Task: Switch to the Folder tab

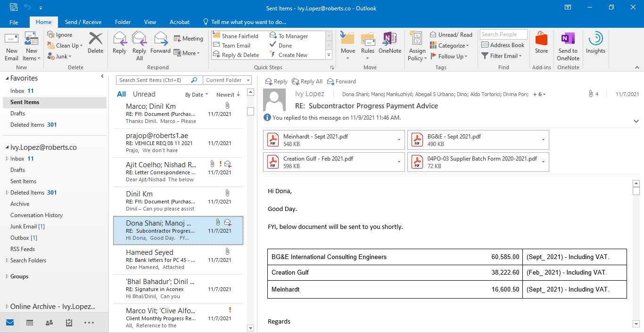Action: 123,22
